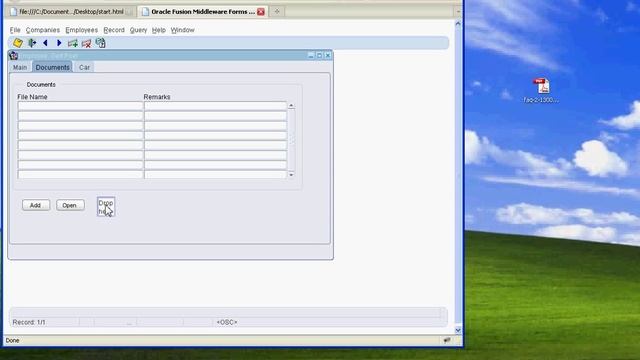This screenshot has height=360, width=640.
Task: Click the PDF file icon on desktop
Action: [541, 86]
